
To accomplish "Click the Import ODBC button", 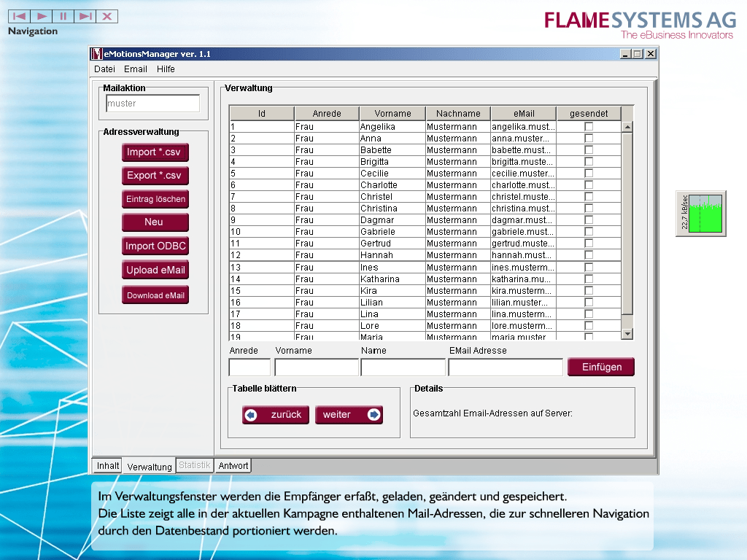I will click(x=155, y=246).
